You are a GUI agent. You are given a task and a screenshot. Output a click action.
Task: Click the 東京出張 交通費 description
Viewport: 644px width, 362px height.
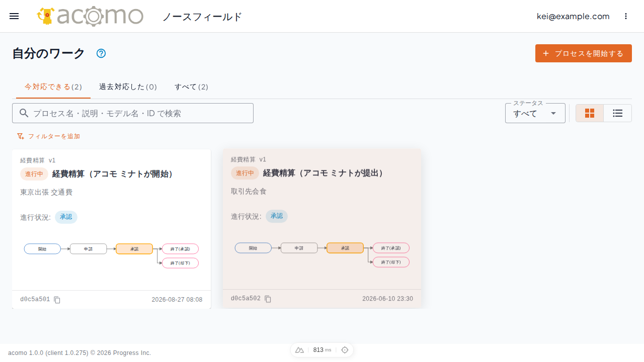click(x=46, y=192)
